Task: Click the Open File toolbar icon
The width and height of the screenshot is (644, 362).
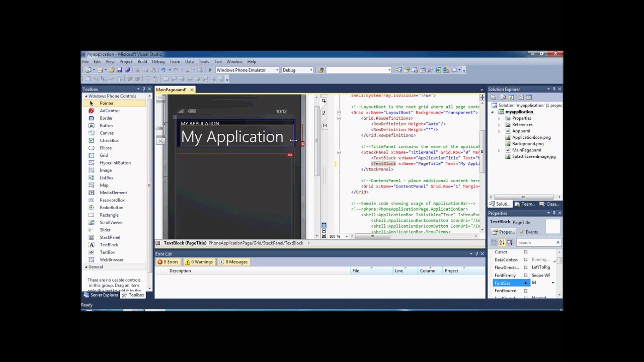Action: coord(112,70)
